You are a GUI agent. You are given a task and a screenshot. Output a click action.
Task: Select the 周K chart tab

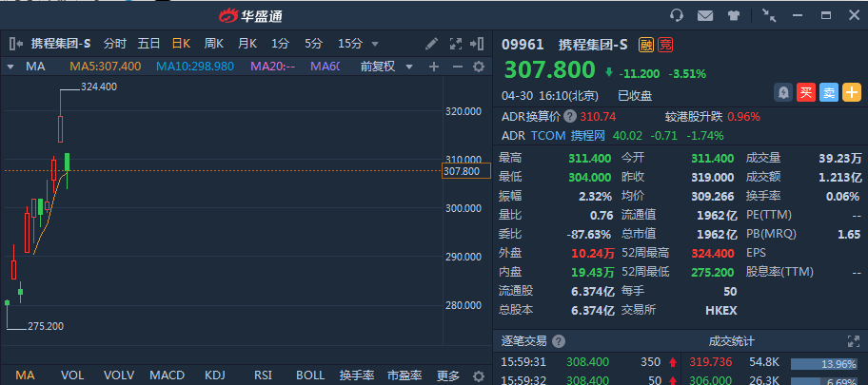[x=214, y=44]
